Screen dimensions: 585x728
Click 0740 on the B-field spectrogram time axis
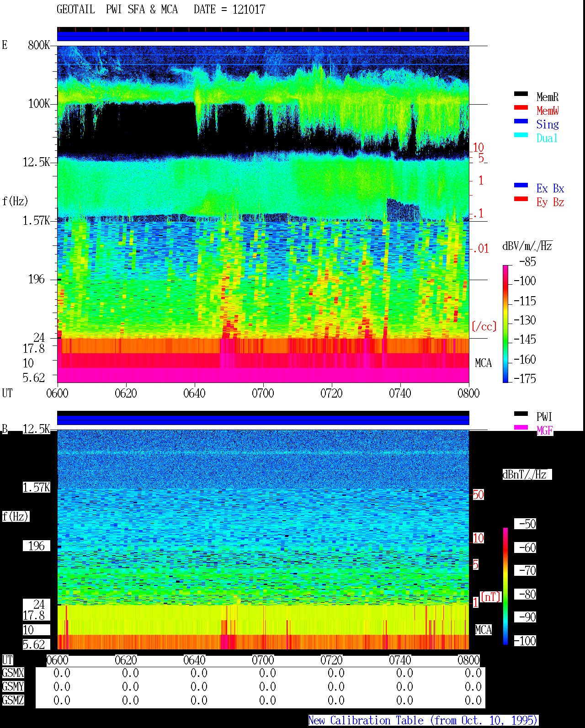point(400,660)
